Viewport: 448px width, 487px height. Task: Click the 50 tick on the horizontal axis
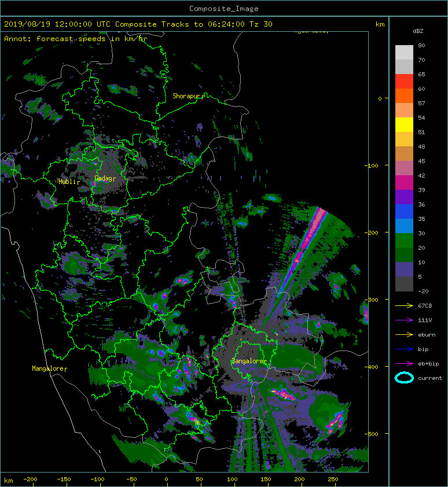pyautogui.click(x=199, y=479)
